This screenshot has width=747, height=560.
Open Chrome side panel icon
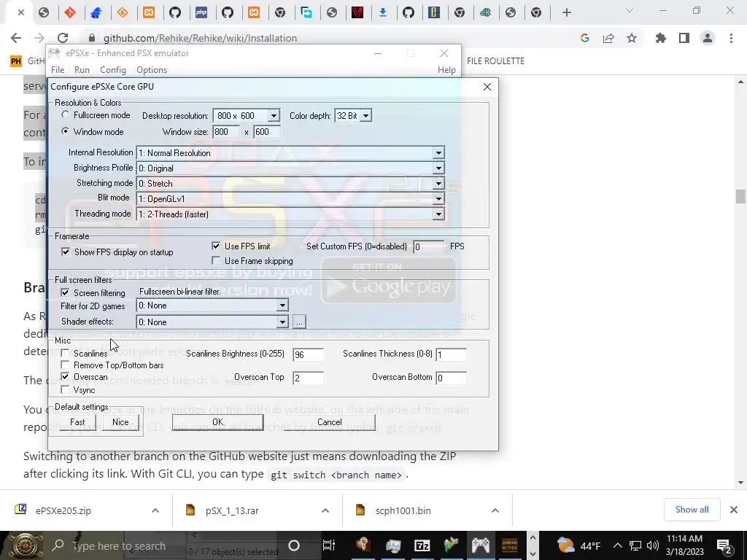click(684, 38)
